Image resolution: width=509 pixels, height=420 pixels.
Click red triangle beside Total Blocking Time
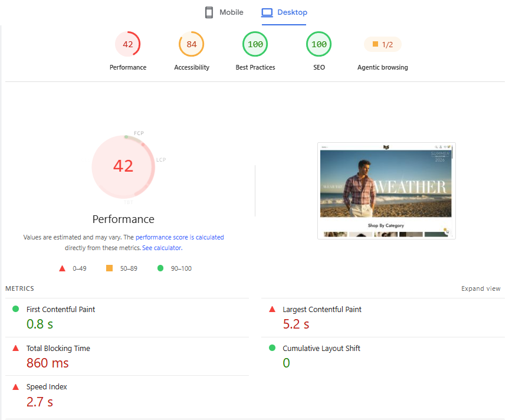coord(15,348)
